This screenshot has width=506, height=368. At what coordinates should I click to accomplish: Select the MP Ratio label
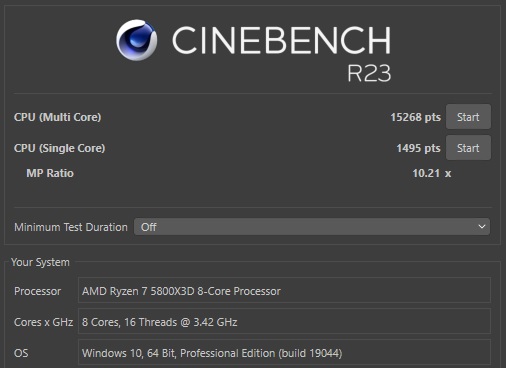coord(50,173)
